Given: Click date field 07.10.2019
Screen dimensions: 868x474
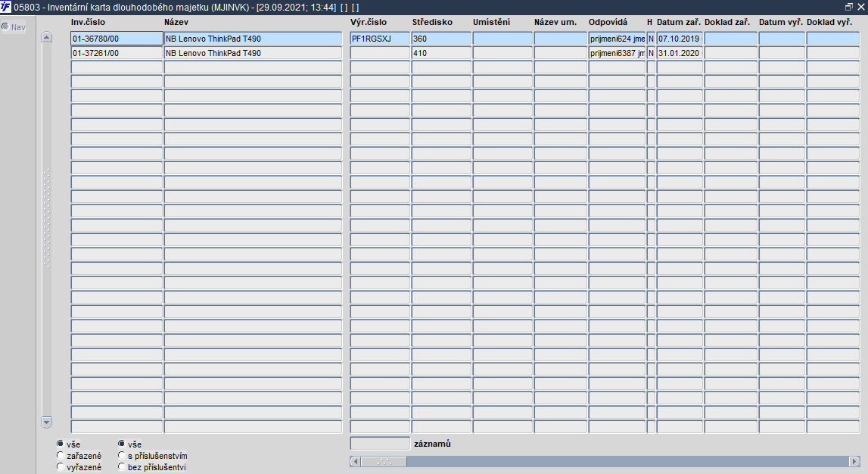Looking at the screenshot, I should click(x=680, y=38).
